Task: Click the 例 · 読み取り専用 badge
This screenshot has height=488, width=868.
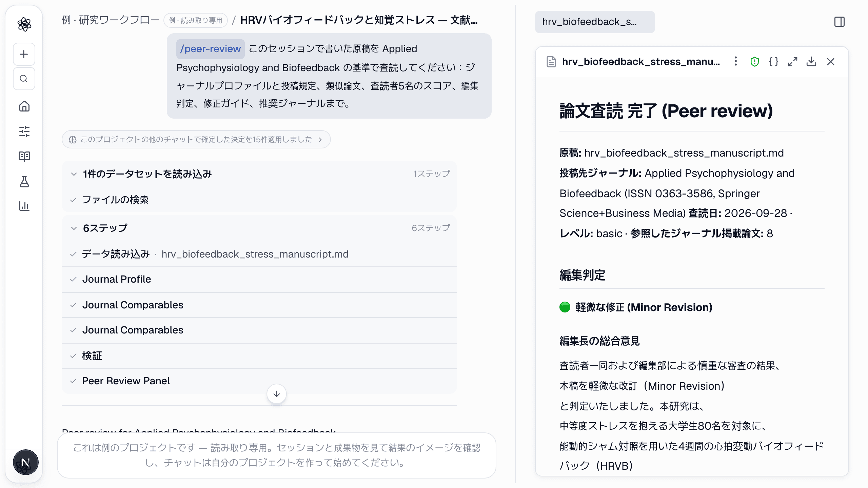Action: tap(196, 20)
